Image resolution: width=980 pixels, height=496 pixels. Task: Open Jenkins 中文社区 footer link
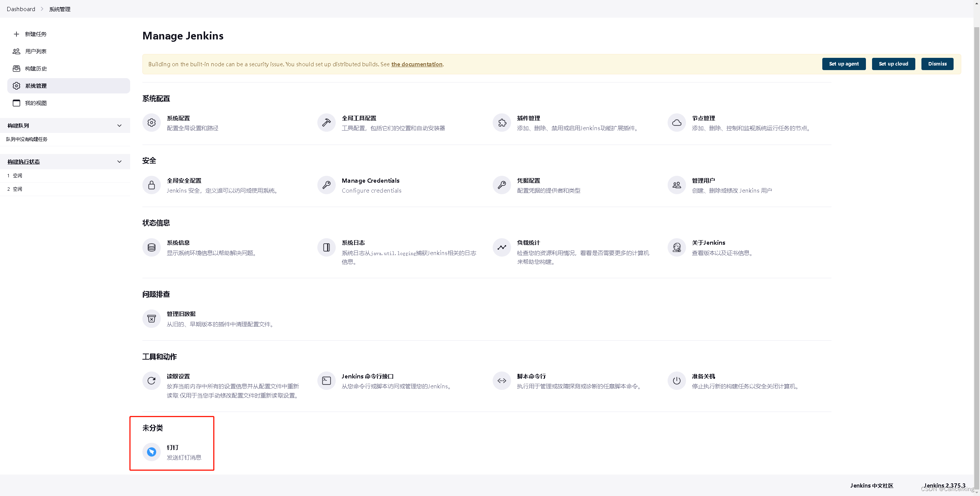tap(872, 486)
